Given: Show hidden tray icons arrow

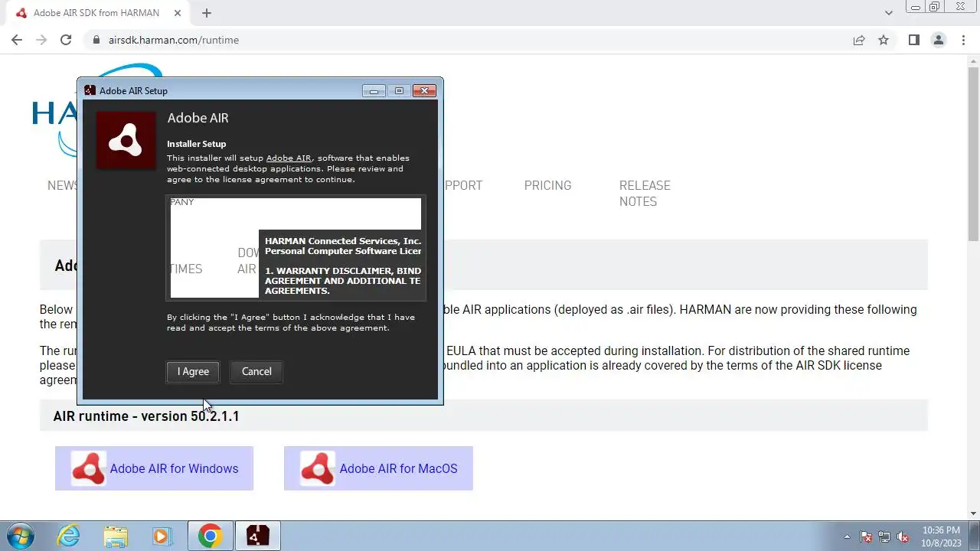Looking at the screenshot, I should 847,536.
